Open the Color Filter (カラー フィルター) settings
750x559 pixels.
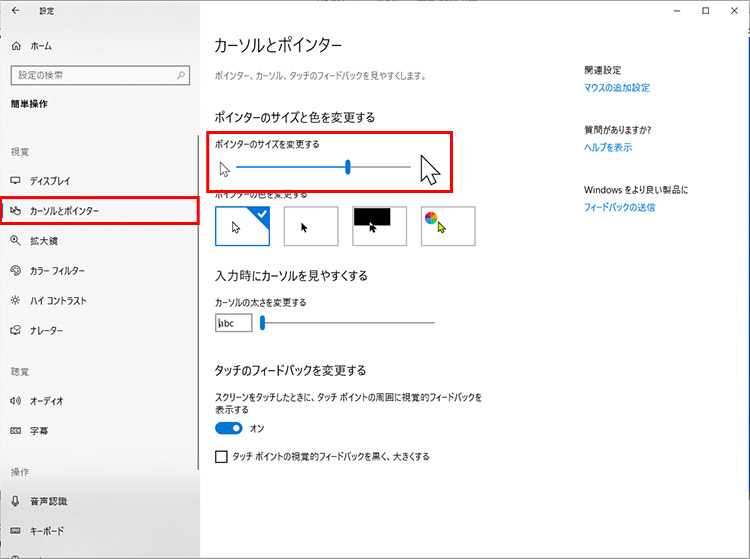click(x=57, y=271)
